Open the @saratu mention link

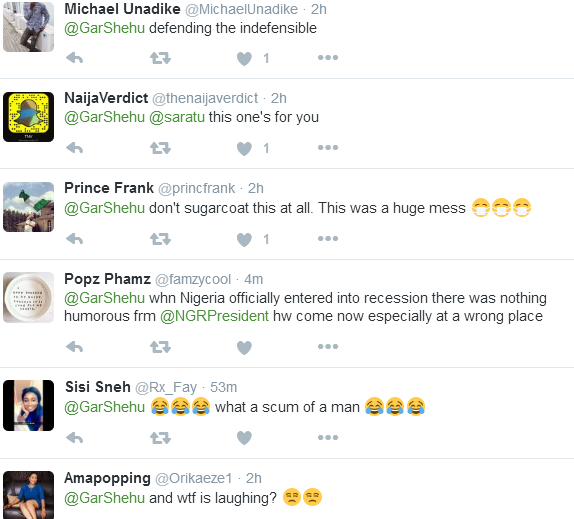pos(177,117)
